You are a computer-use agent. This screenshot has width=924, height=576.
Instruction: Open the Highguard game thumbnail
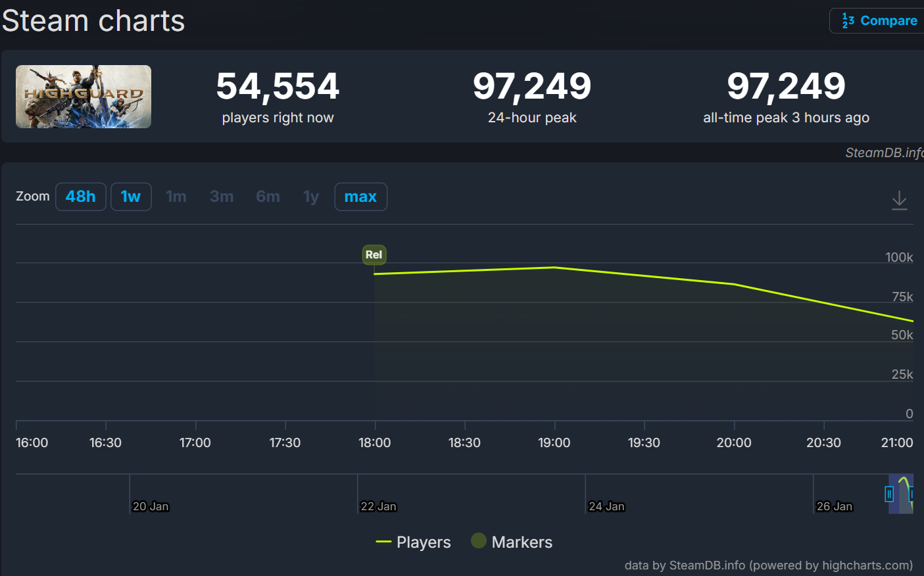(x=84, y=97)
